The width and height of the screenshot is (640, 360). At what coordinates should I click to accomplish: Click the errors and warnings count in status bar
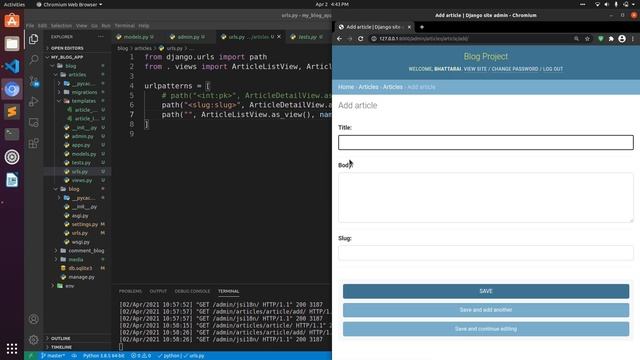141,356
